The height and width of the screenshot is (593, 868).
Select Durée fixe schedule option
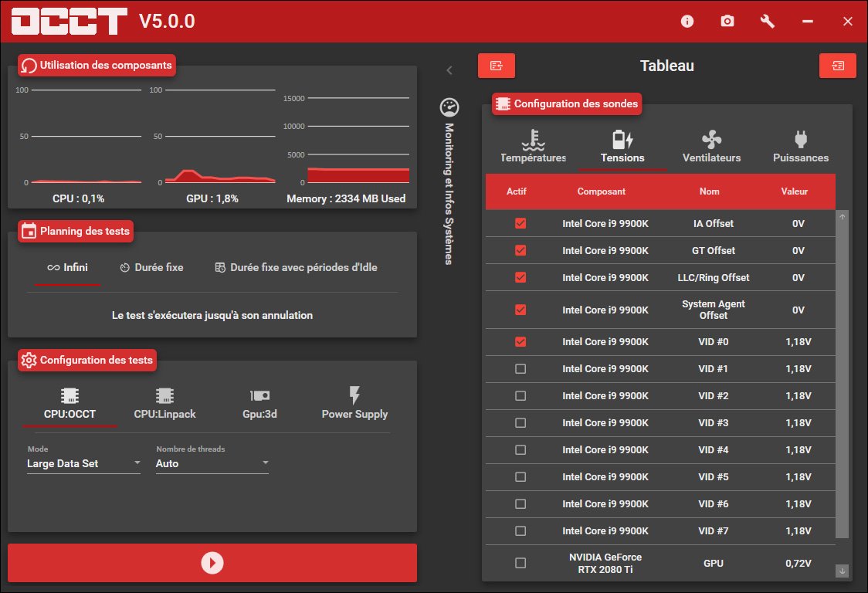(151, 267)
